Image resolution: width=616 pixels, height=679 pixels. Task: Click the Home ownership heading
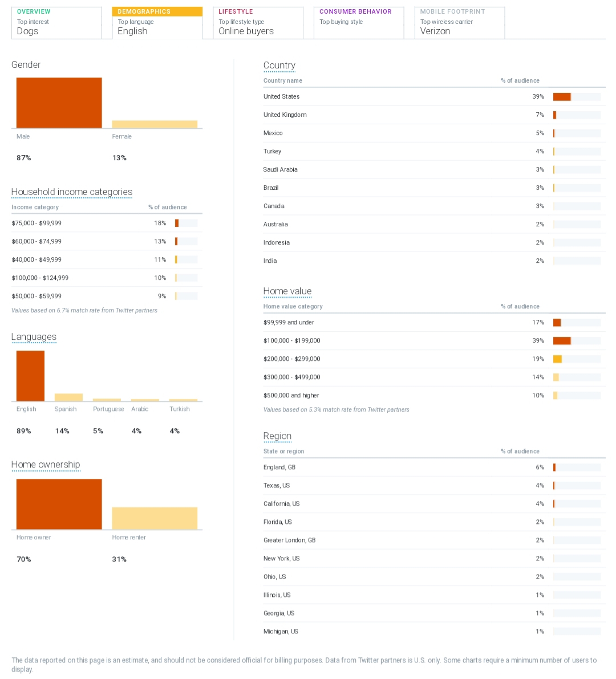(46, 465)
